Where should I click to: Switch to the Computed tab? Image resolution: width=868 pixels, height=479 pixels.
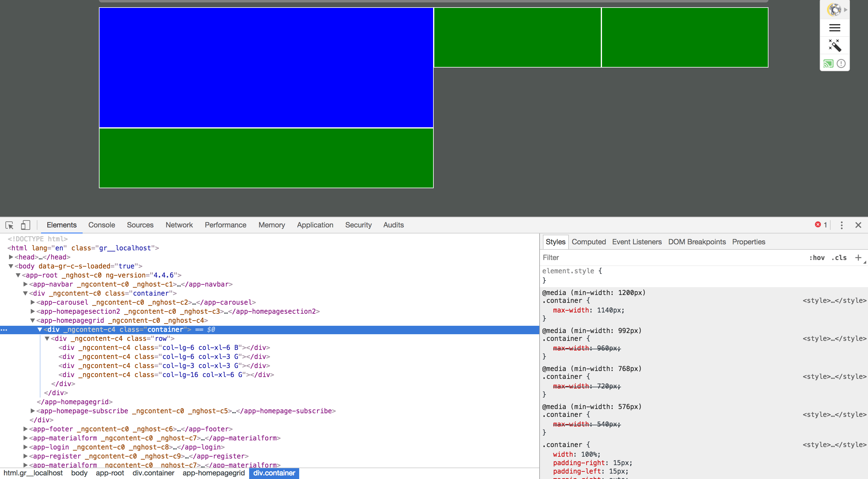click(589, 242)
